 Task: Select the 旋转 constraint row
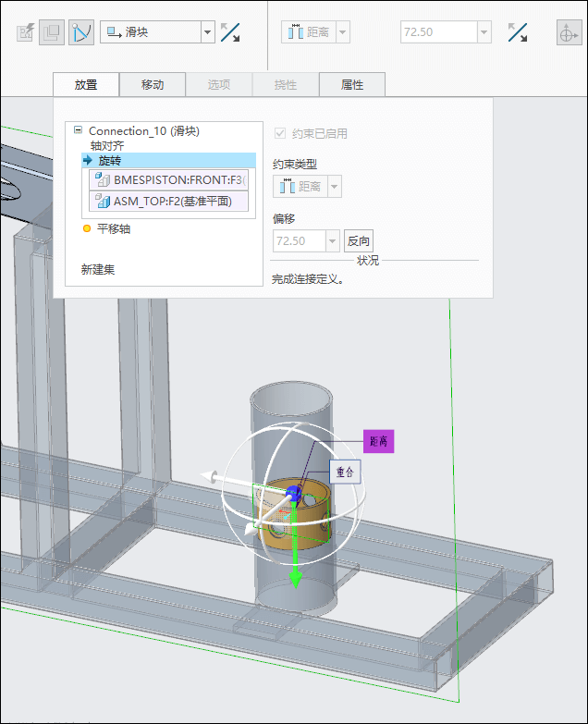coord(168,160)
